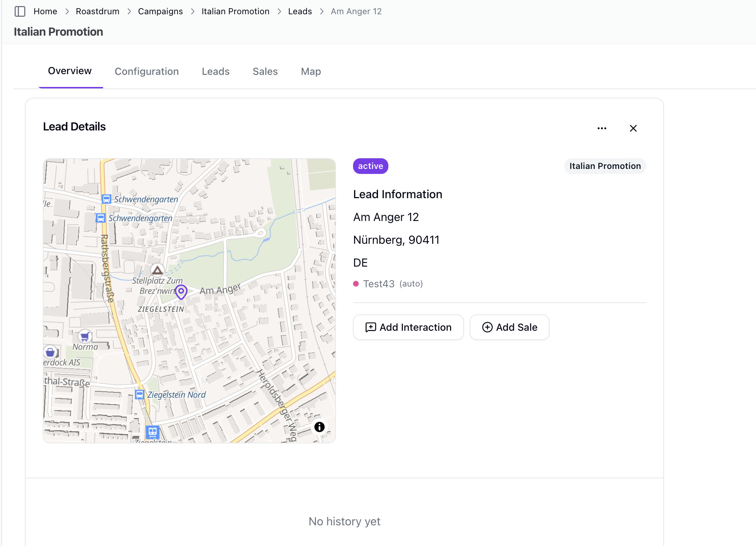Screen dimensions: 756x546
Task: Switch to the Configuration tab
Action: click(x=147, y=71)
